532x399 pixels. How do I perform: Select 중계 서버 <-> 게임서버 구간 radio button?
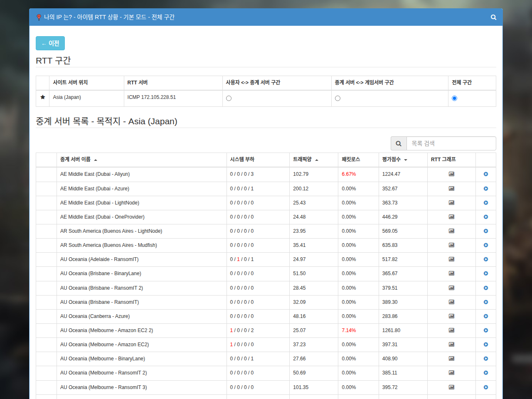337,99
